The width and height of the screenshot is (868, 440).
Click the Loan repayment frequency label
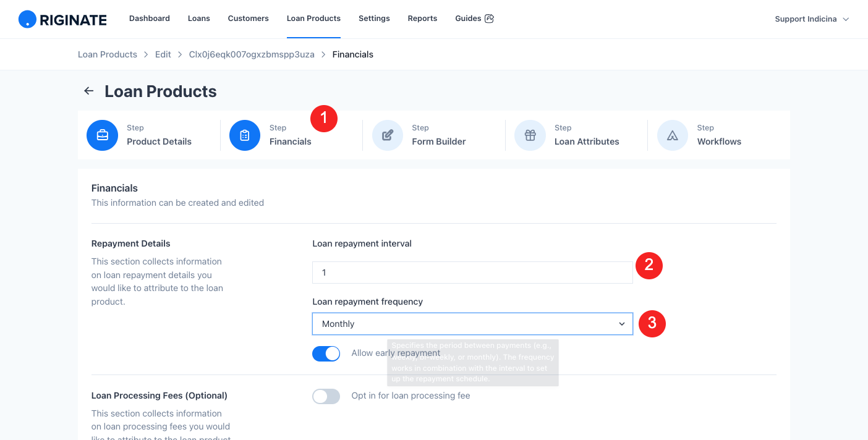368,302
